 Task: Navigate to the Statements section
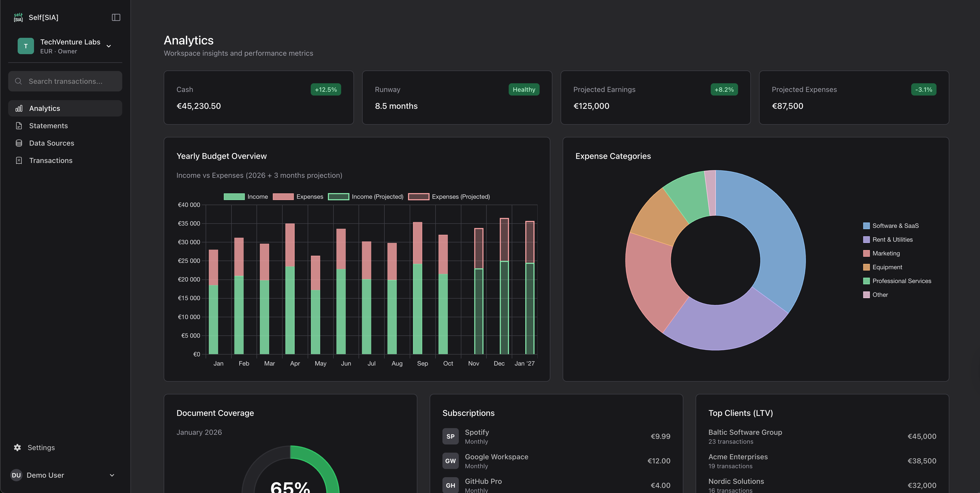pyautogui.click(x=48, y=125)
